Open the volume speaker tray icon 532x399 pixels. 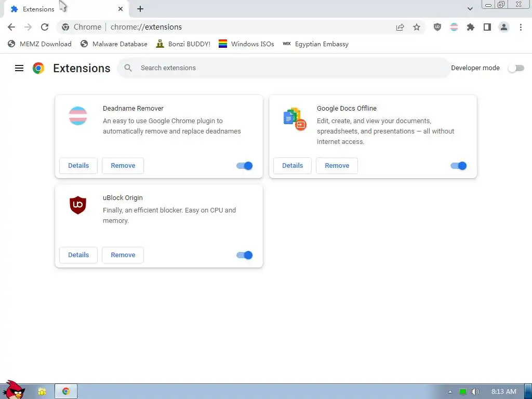pyautogui.click(x=475, y=392)
